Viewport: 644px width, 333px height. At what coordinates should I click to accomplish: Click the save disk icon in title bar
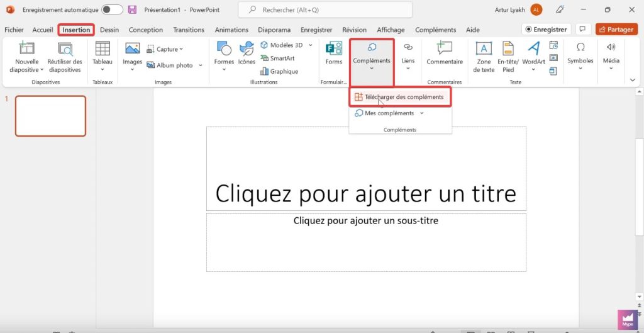132,10
